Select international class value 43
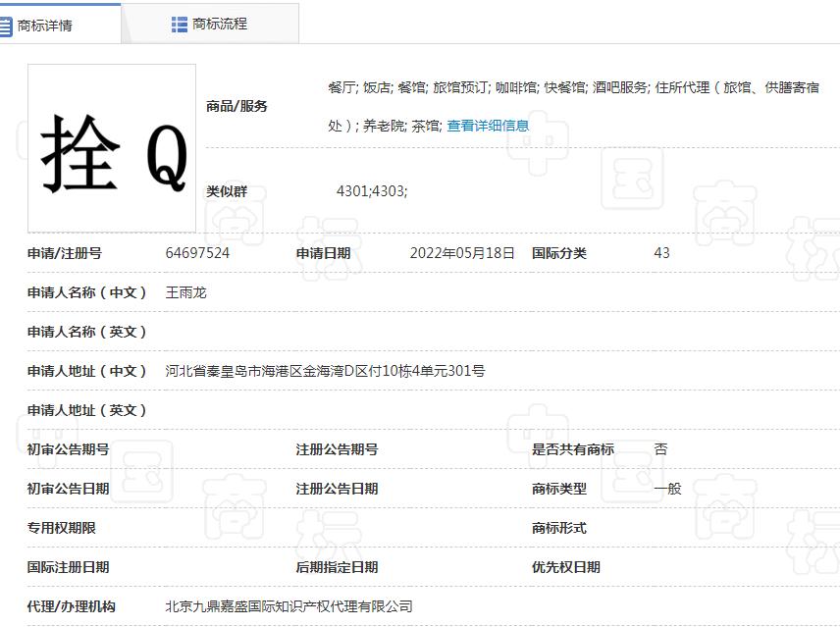840x627 pixels. (660, 252)
